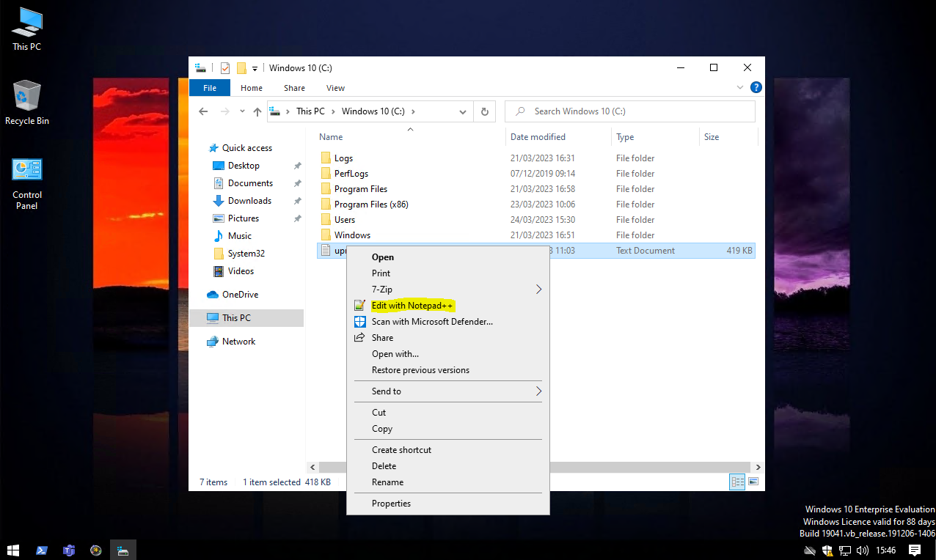
Task: Switch to details view button
Action: [737, 482]
